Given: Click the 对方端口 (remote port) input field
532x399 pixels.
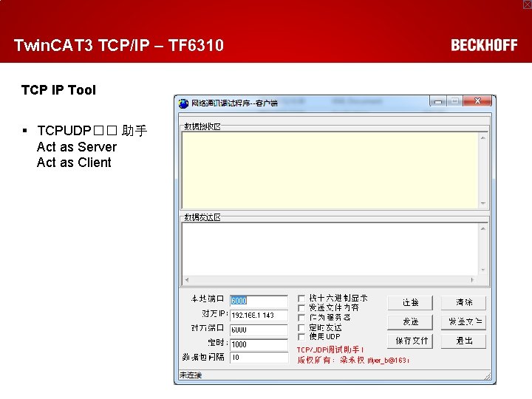Looking at the screenshot, I should [x=259, y=330].
